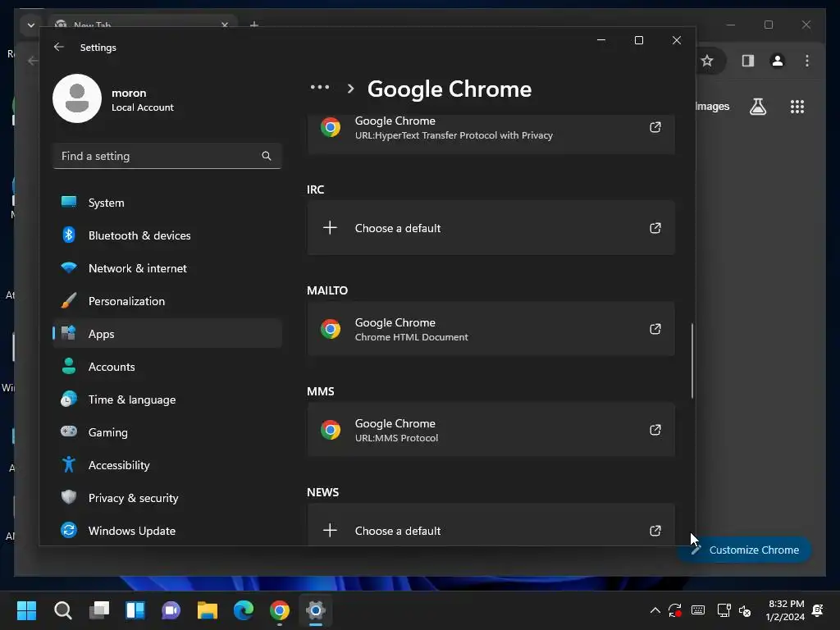
Task: Open File Explorer from the taskbar
Action: pos(208,610)
